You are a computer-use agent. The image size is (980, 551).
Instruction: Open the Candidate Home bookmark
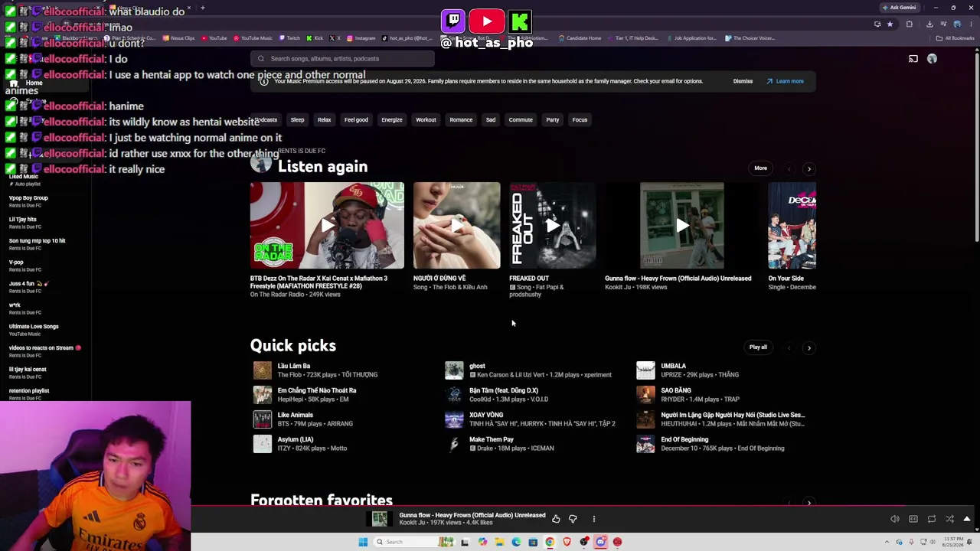click(x=580, y=38)
